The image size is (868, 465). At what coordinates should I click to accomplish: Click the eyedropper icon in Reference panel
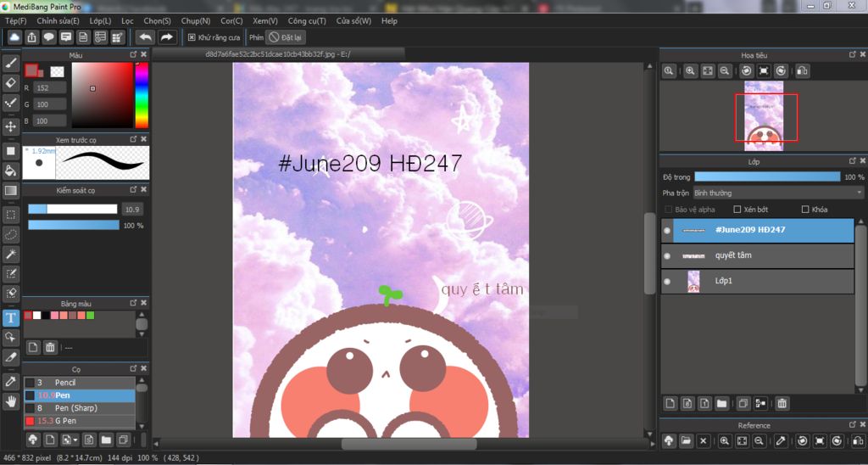click(781, 440)
